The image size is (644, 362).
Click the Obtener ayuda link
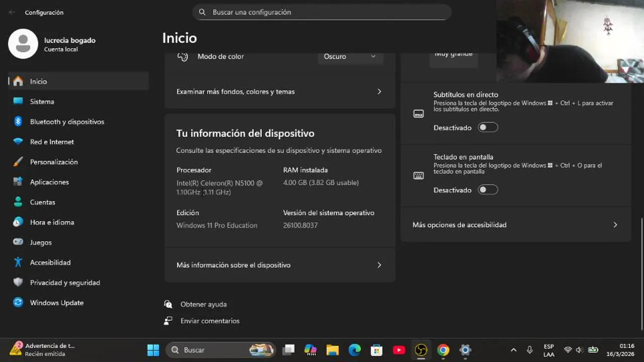click(x=203, y=304)
